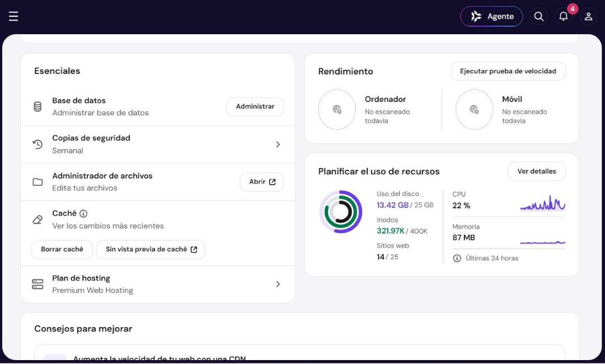Click the Rendimiento section heading

(346, 71)
